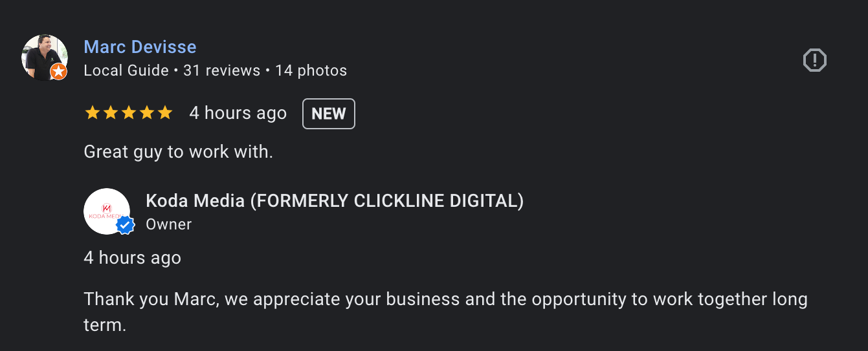Viewport: 868px width, 351px height.
Task: Click the owner reply 4 hours ago timestamp
Action: tap(133, 258)
